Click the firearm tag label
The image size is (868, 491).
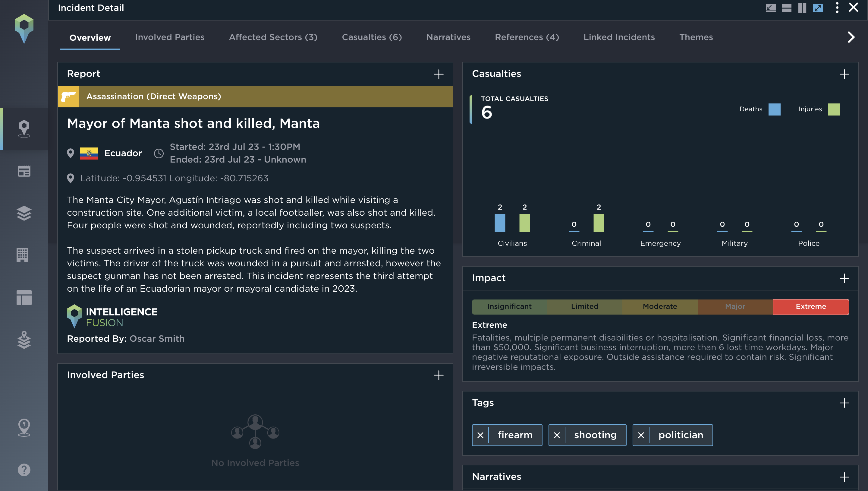click(515, 436)
